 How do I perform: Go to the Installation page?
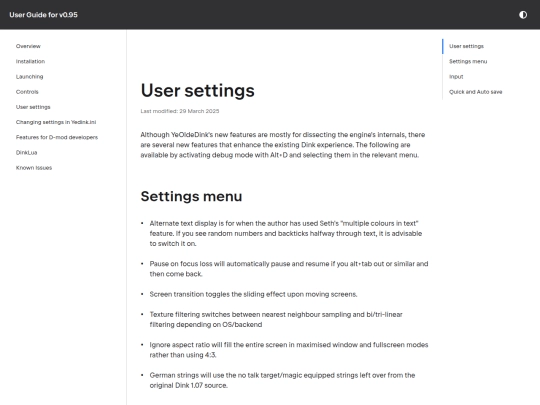coord(30,61)
